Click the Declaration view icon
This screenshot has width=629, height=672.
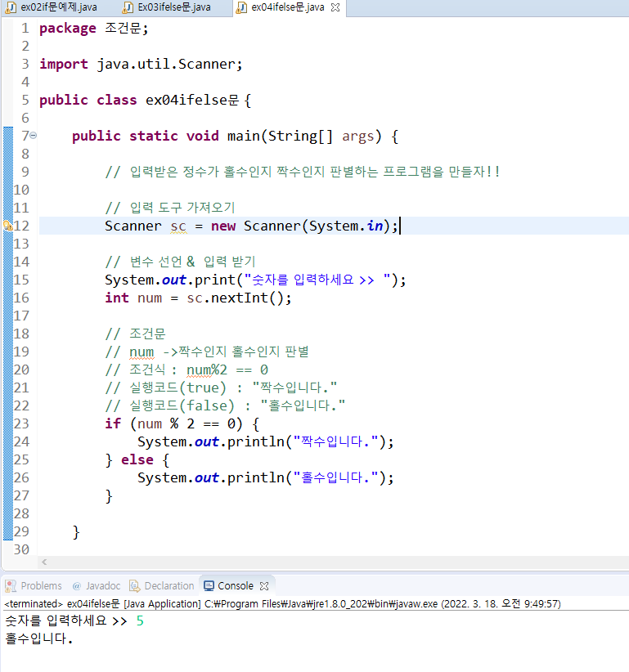tap(135, 585)
